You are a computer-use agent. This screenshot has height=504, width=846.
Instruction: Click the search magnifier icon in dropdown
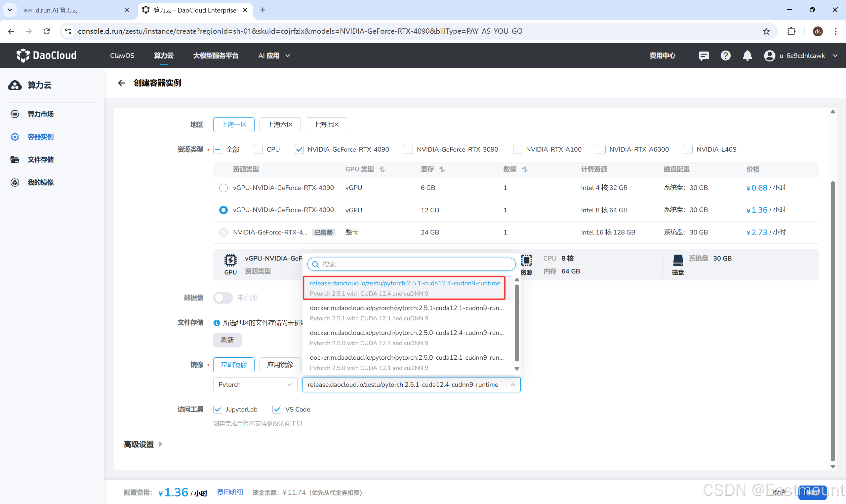coord(315,264)
